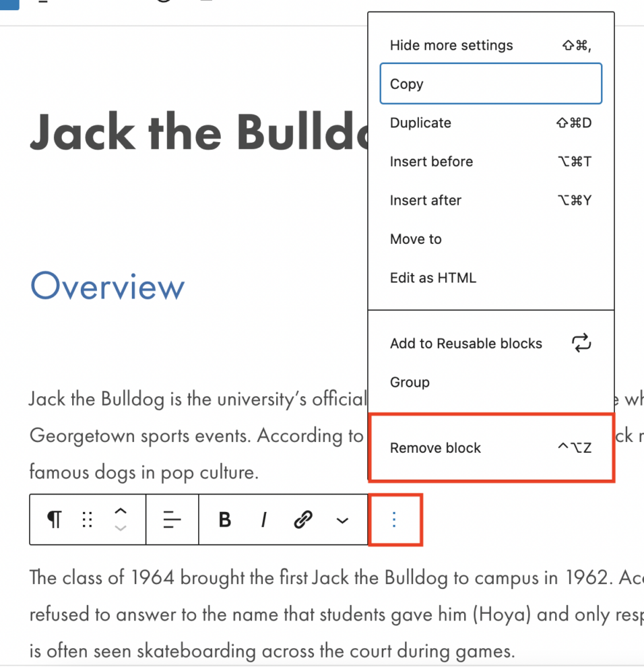Toggle italic formatting
The image size is (644, 667).
(x=264, y=519)
